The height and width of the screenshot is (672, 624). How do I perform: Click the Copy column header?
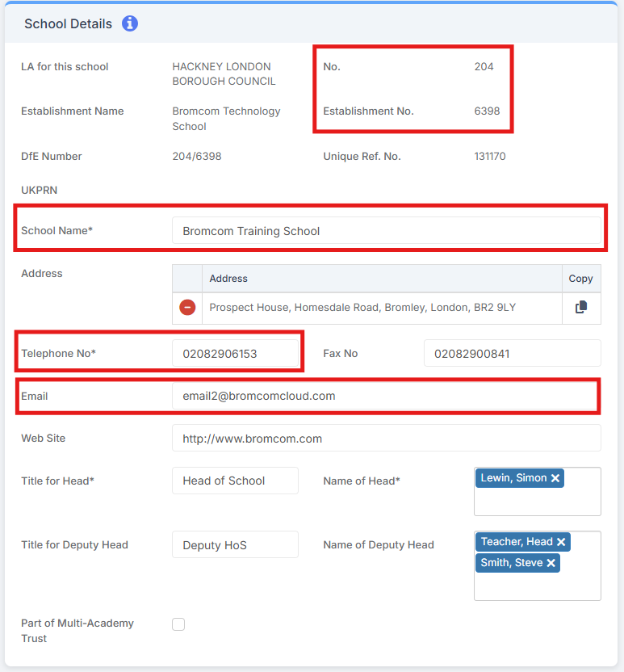pos(580,279)
